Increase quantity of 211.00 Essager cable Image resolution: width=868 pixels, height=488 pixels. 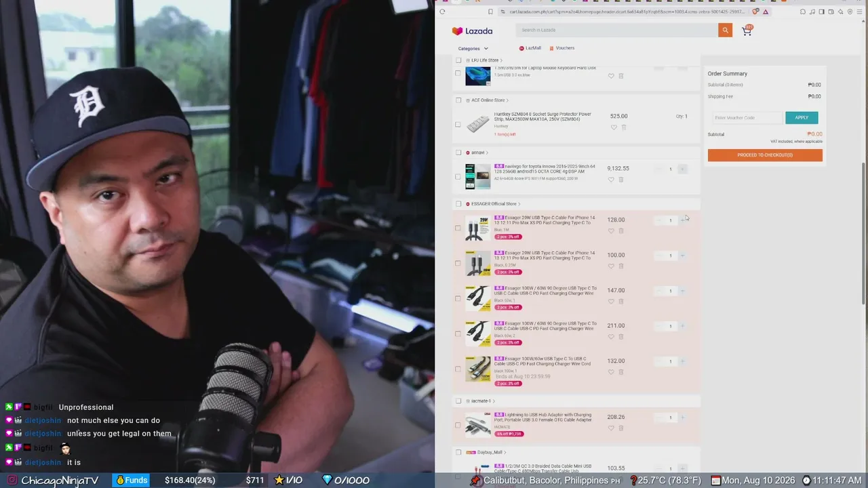point(682,326)
